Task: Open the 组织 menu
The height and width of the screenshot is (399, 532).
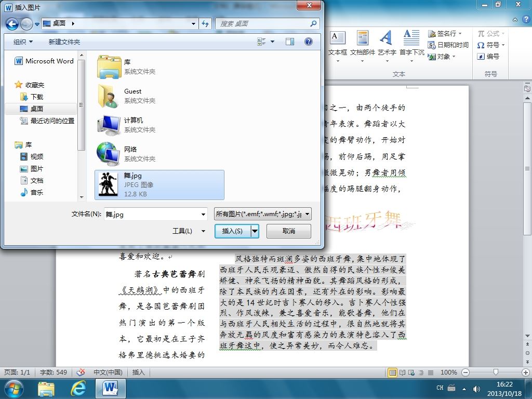Action: pos(23,42)
